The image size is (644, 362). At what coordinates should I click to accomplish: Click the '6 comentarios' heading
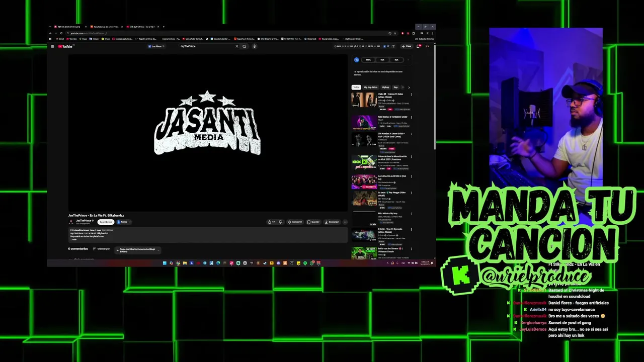(x=78, y=248)
